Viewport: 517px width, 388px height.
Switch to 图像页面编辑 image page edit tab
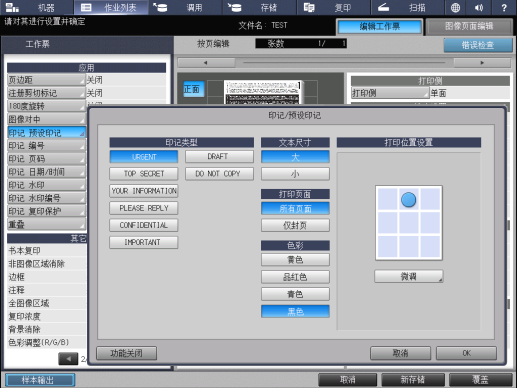pyautogui.click(x=469, y=27)
